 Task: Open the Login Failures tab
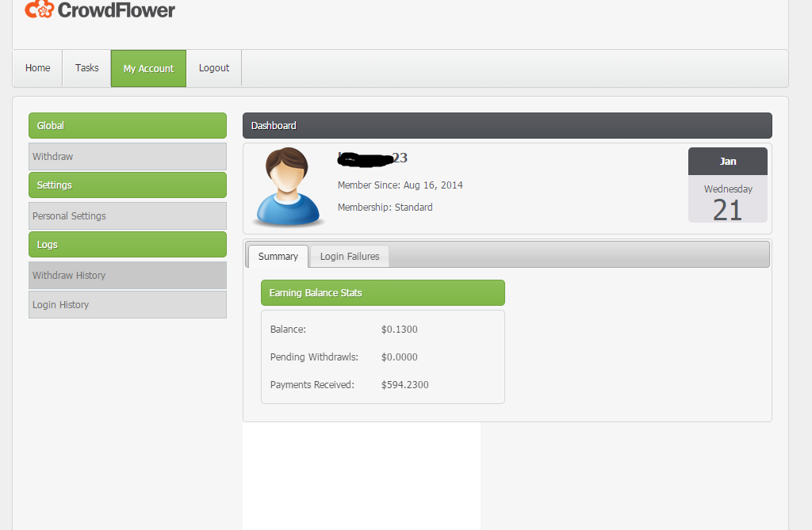pos(350,256)
